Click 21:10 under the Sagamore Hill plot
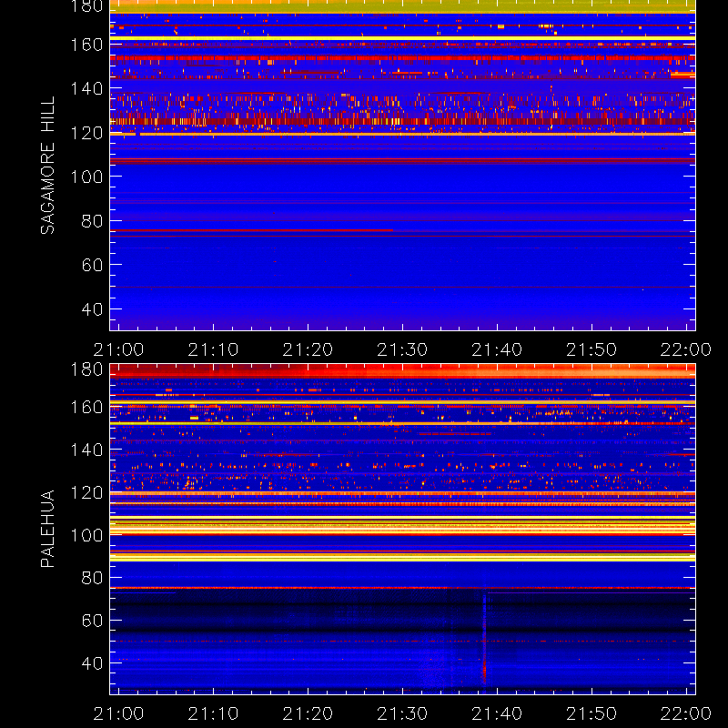Screen dimensions: 728x728 click(x=213, y=349)
